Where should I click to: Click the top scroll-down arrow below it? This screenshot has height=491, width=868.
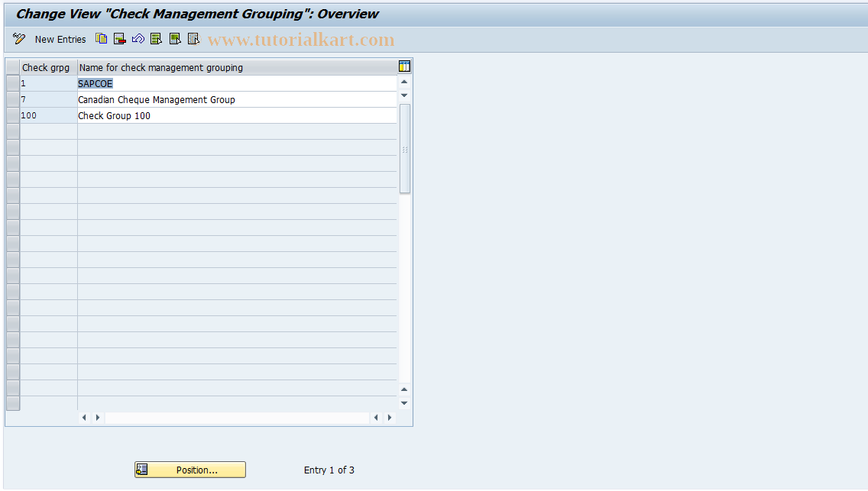coord(405,95)
